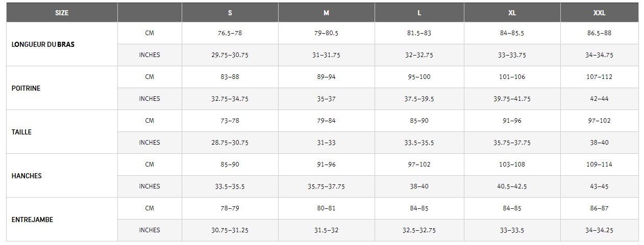Image resolution: width=644 pixels, height=245 pixels.
Task: Click the ENTREJAMBE row label
Action: coord(32,220)
